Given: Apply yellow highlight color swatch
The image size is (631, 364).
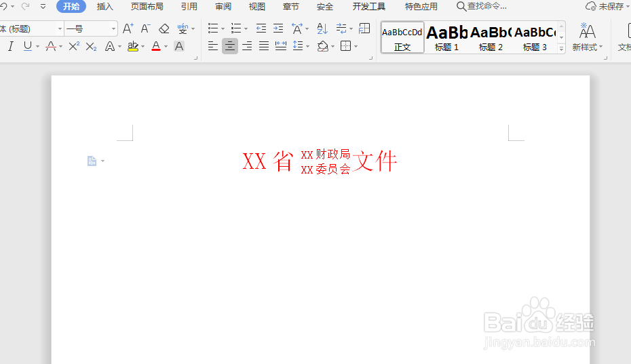Looking at the screenshot, I should 133,46.
